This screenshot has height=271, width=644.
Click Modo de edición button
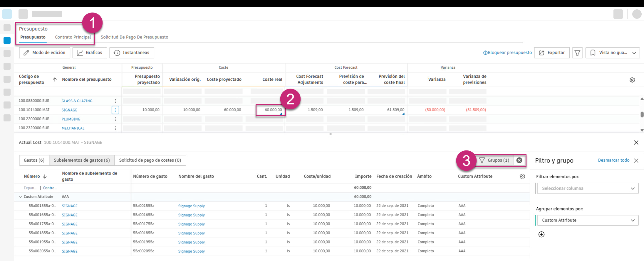coord(45,53)
